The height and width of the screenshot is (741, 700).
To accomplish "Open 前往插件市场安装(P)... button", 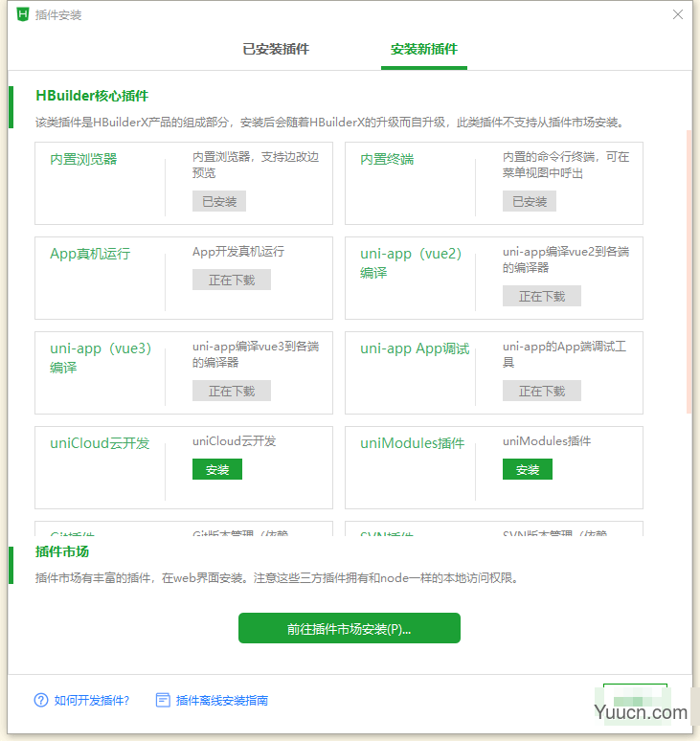I will [350, 628].
